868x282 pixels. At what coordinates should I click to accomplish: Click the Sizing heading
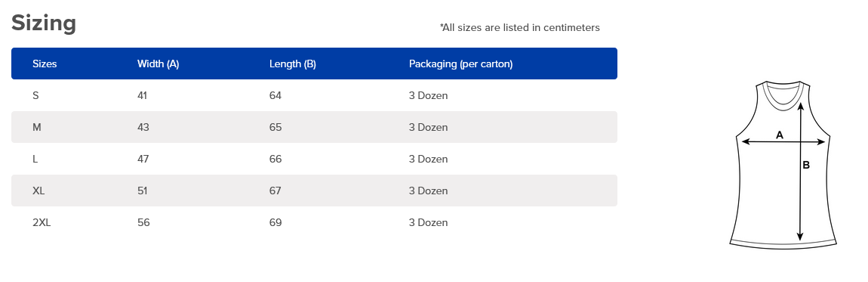[x=44, y=24]
